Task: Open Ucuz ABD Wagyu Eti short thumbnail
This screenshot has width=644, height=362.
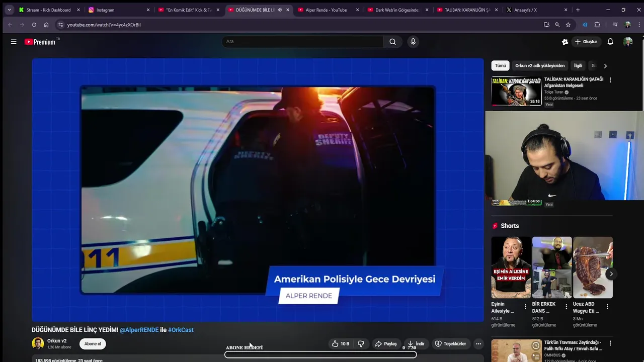Action: click(593, 267)
